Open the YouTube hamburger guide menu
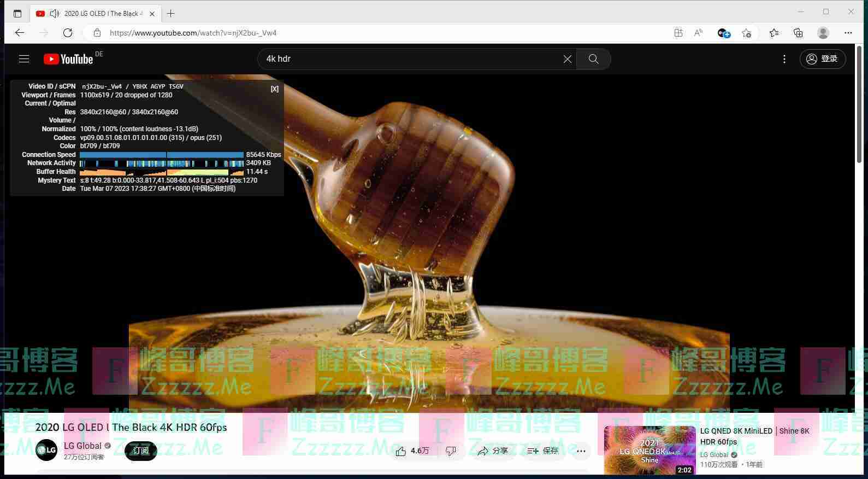 click(24, 59)
